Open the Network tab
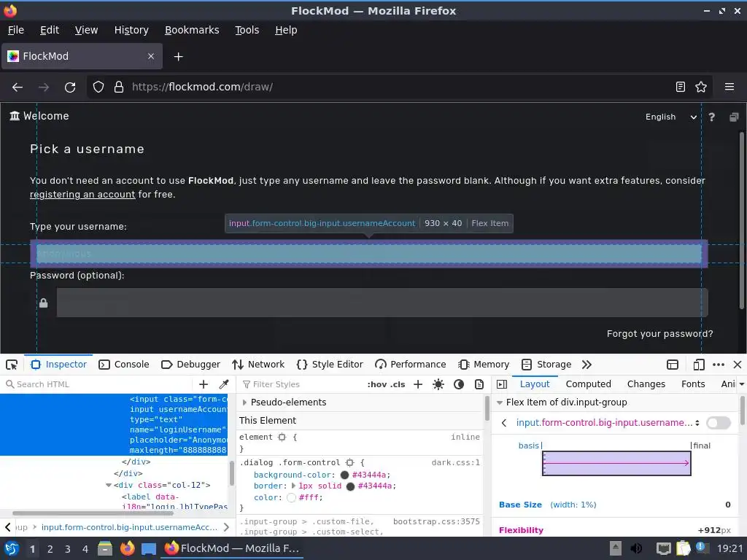This screenshot has width=747, height=560. point(258,365)
